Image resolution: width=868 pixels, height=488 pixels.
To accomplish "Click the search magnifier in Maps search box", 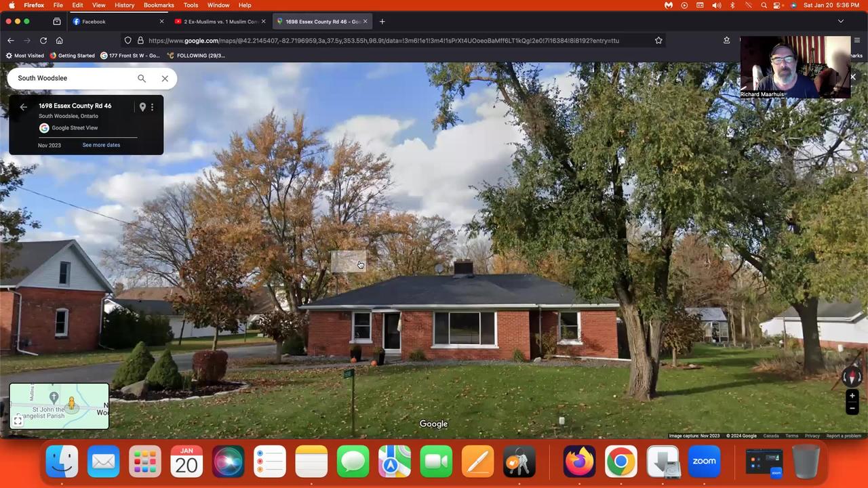I will pos(142,79).
